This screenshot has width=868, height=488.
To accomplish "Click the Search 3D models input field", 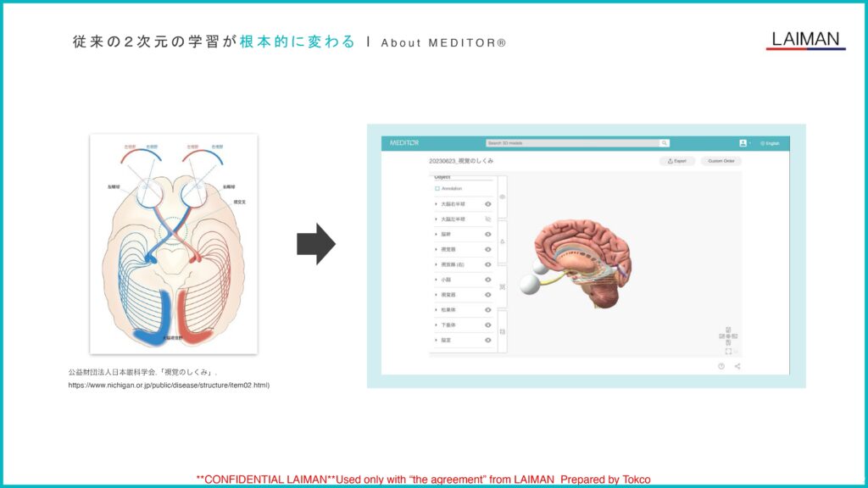I will [x=573, y=143].
